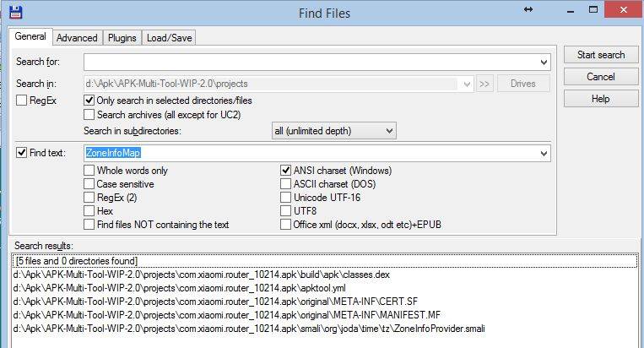Open the Plugins tab

[x=122, y=38]
